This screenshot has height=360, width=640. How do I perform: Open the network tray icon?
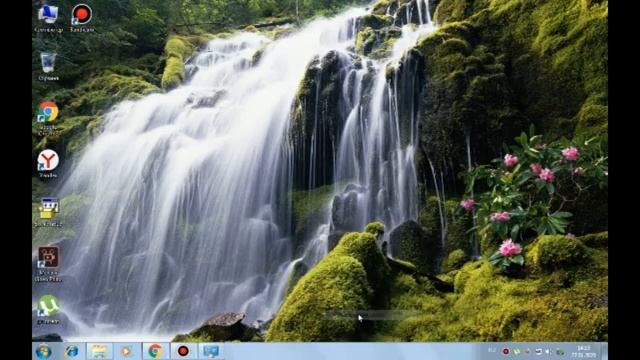pyautogui.click(x=538, y=351)
